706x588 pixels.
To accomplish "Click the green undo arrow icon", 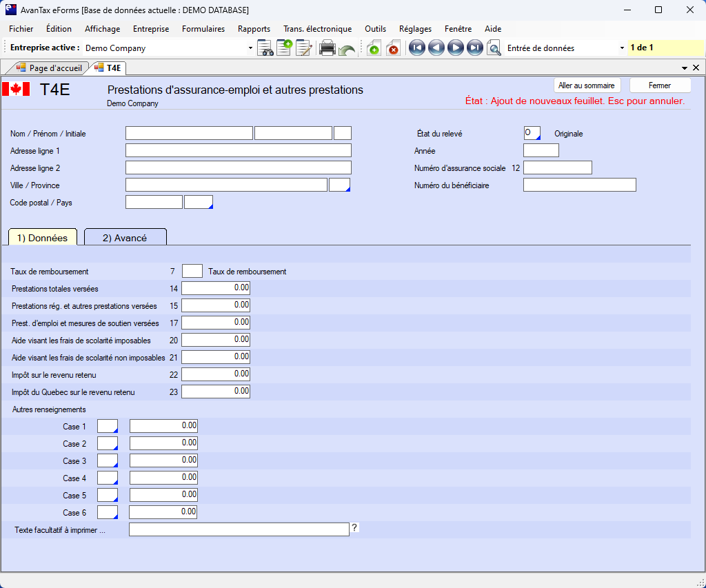I will click(346, 50).
